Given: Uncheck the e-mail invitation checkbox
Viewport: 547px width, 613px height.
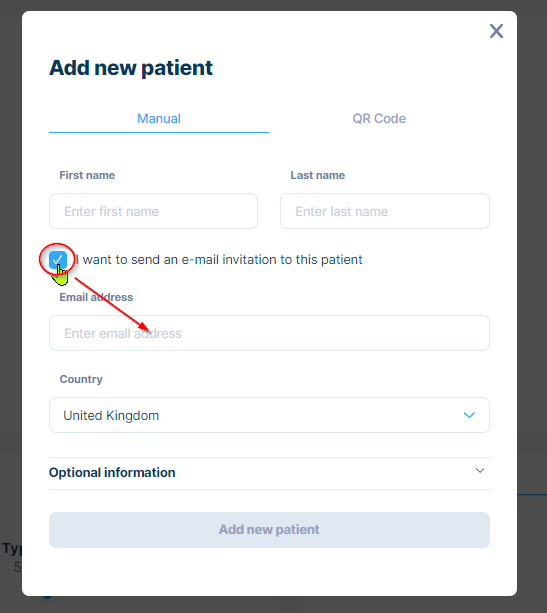Looking at the screenshot, I should [x=58, y=260].
